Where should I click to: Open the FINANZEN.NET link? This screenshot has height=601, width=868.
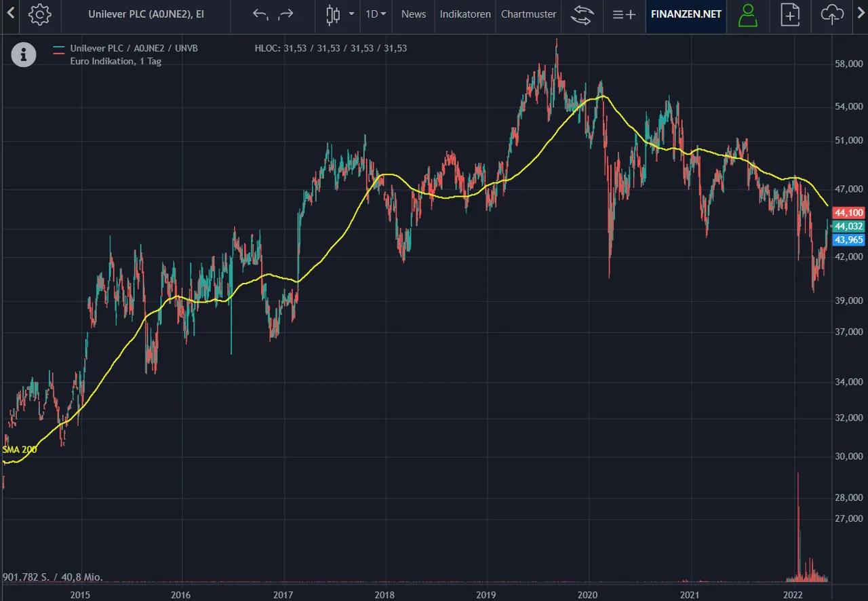[x=686, y=14]
